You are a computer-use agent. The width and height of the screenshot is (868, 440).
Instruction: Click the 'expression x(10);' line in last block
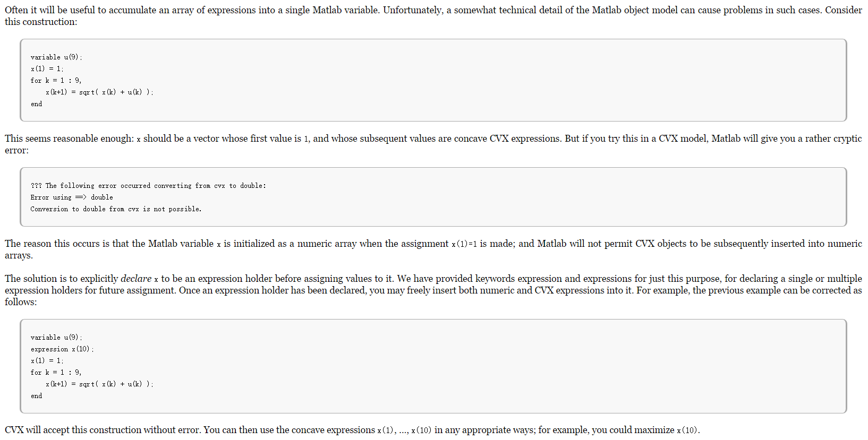click(x=62, y=349)
